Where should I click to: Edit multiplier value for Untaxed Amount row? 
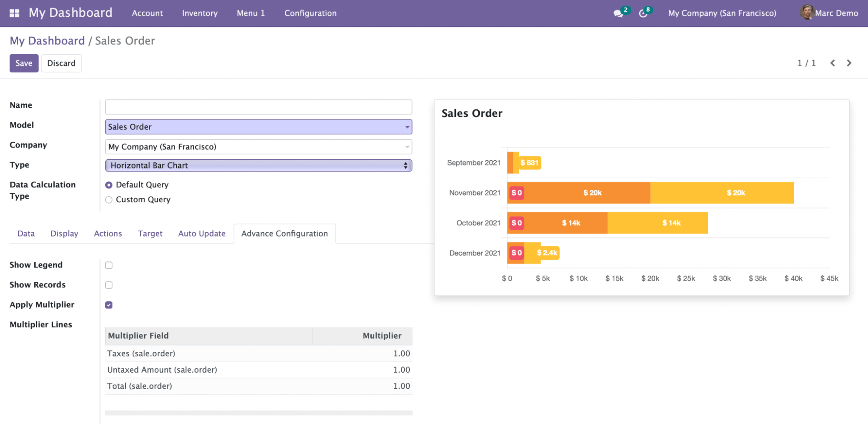402,370
